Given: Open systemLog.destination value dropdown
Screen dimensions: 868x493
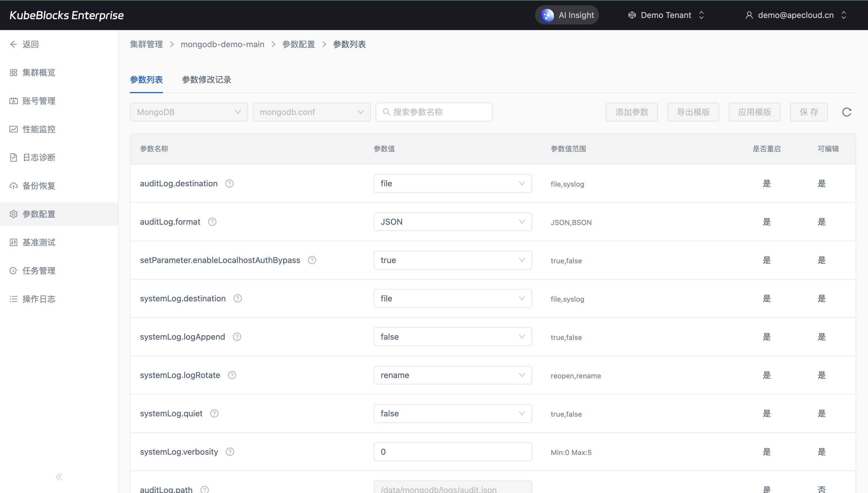Looking at the screenshot, I should click(453, 298).
